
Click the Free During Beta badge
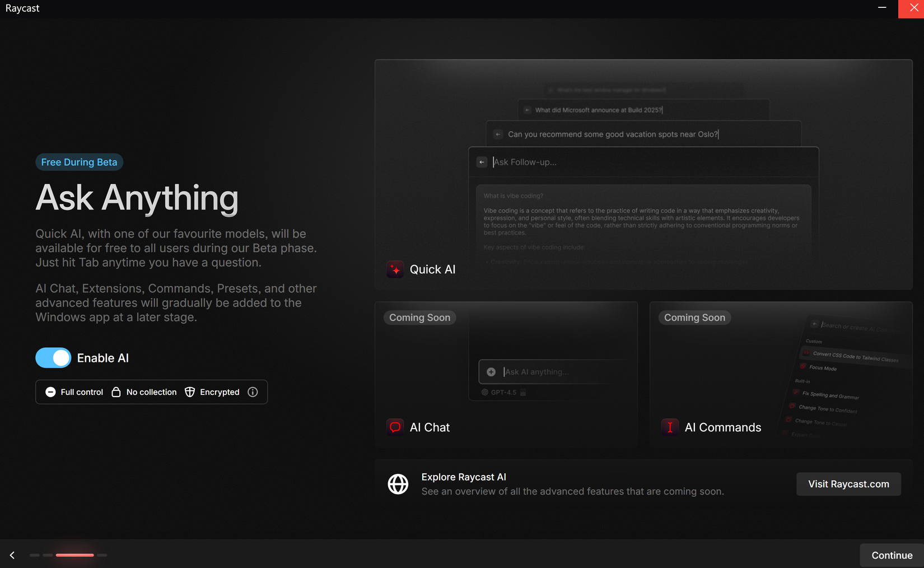(x=79, y=162)
